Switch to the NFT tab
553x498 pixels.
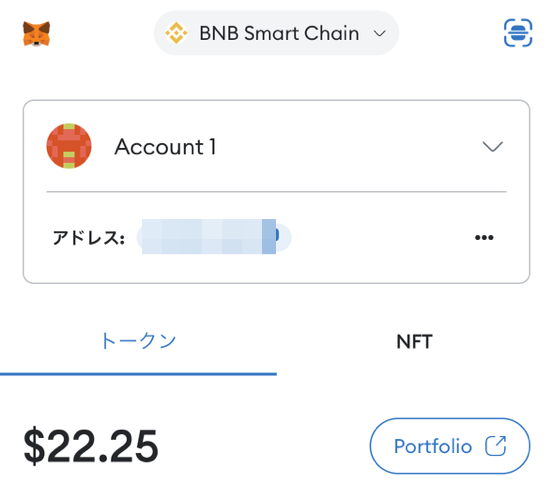coord(414,341)
